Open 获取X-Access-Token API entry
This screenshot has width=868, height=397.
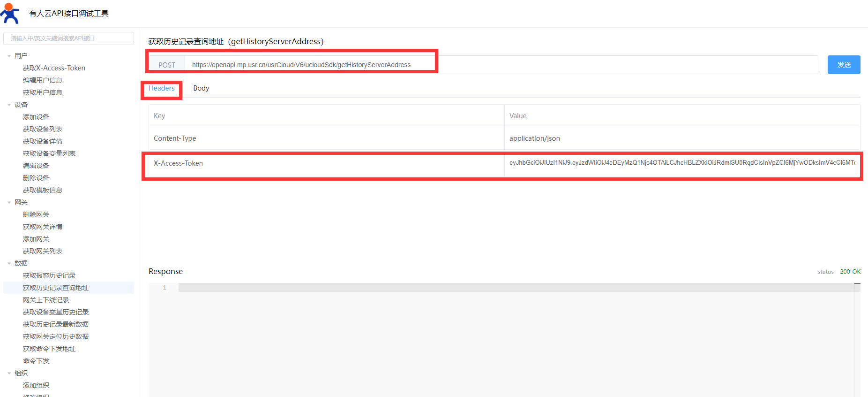[54, 68]
